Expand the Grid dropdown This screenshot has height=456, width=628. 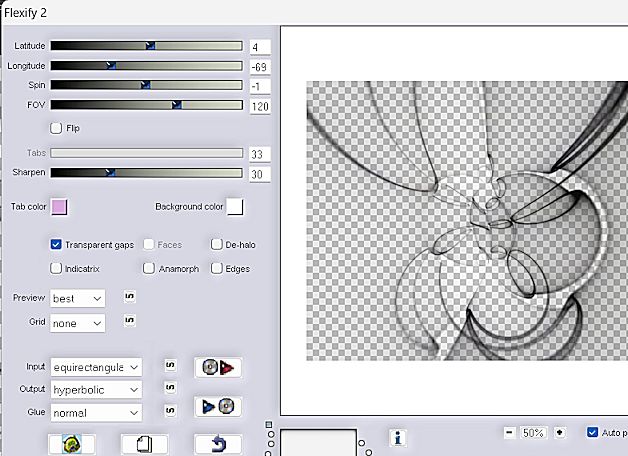(x=79, y=323)
